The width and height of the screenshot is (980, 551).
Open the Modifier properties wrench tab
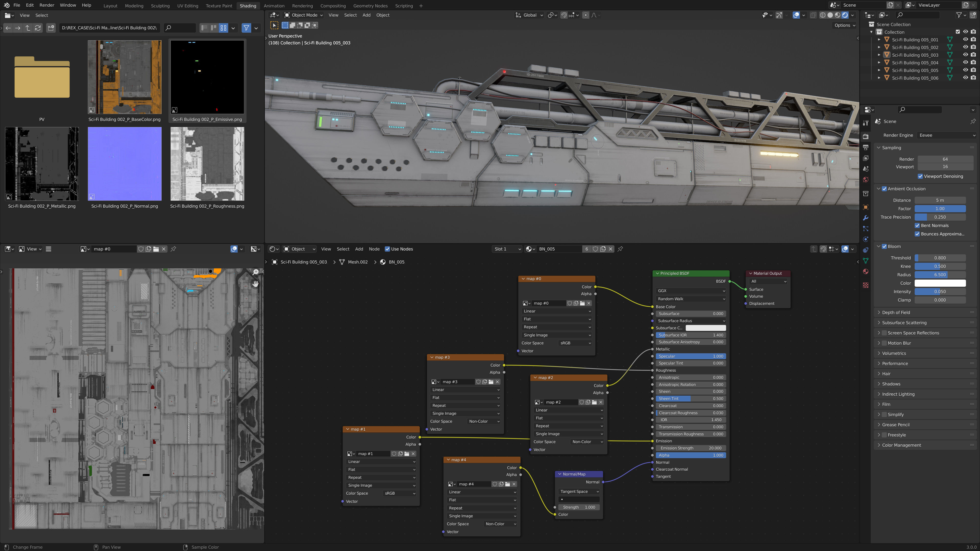[865, 218]
